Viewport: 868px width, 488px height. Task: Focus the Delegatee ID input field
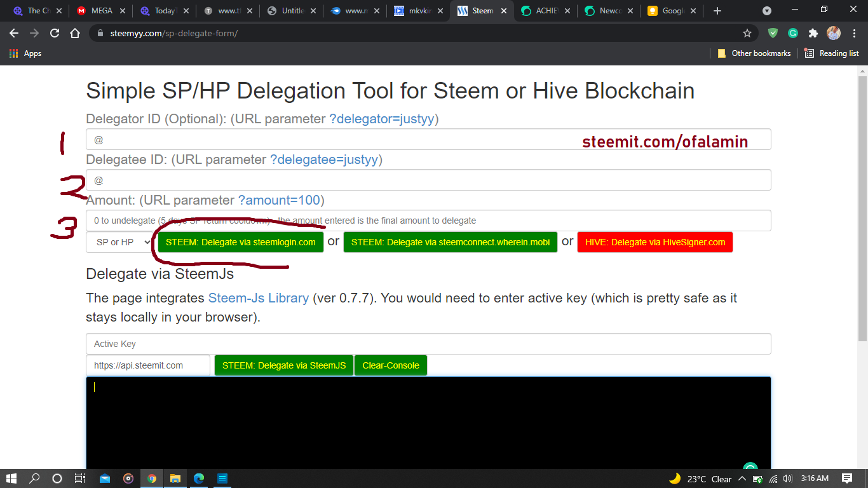[x=428, y=180]
